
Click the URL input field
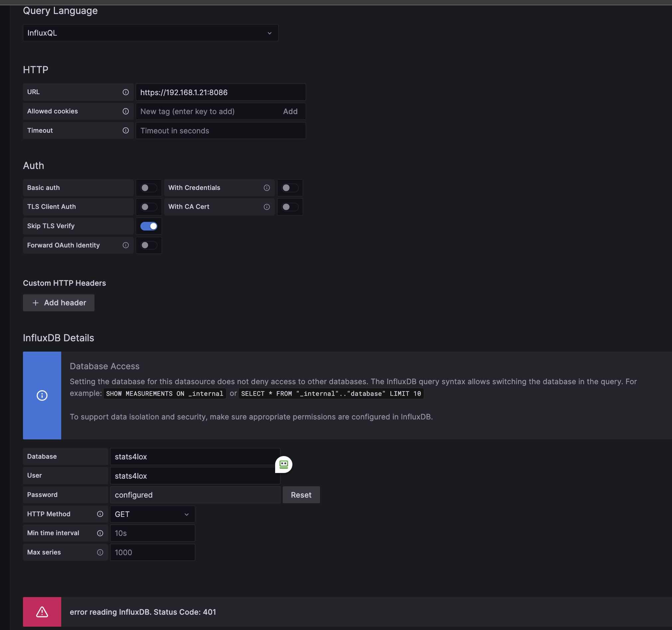[x=221, y=92]
